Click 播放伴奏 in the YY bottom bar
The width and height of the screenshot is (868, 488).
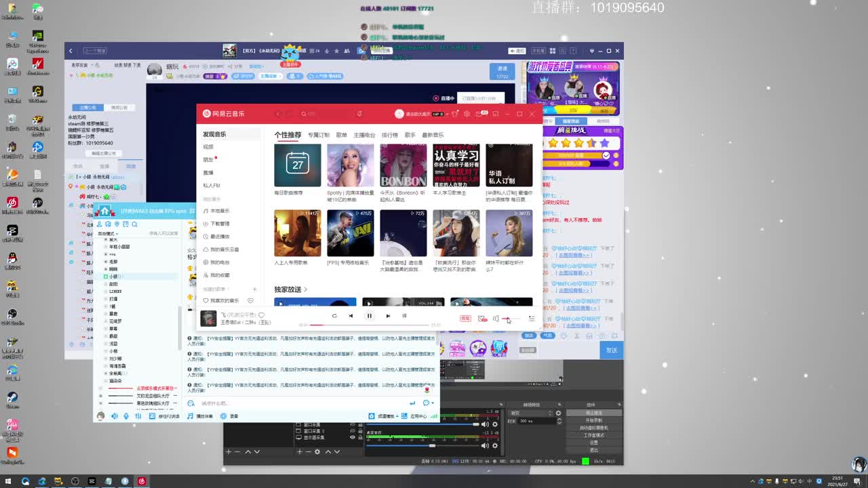200,416
